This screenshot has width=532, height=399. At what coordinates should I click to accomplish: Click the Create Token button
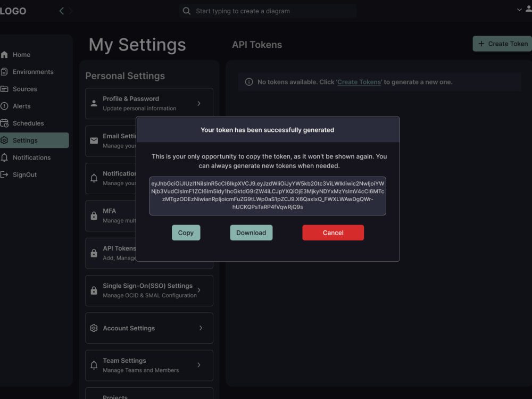[503, 44]
